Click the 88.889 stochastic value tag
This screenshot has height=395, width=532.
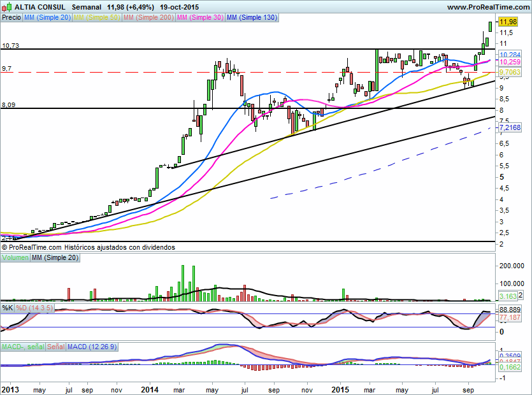pyautogui.click(x=510, y=310)
